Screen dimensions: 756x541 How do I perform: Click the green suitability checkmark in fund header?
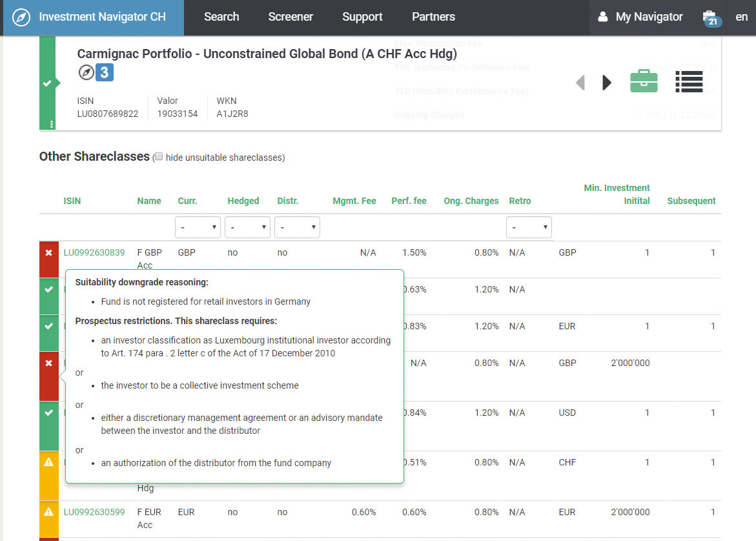click(47, 83)
